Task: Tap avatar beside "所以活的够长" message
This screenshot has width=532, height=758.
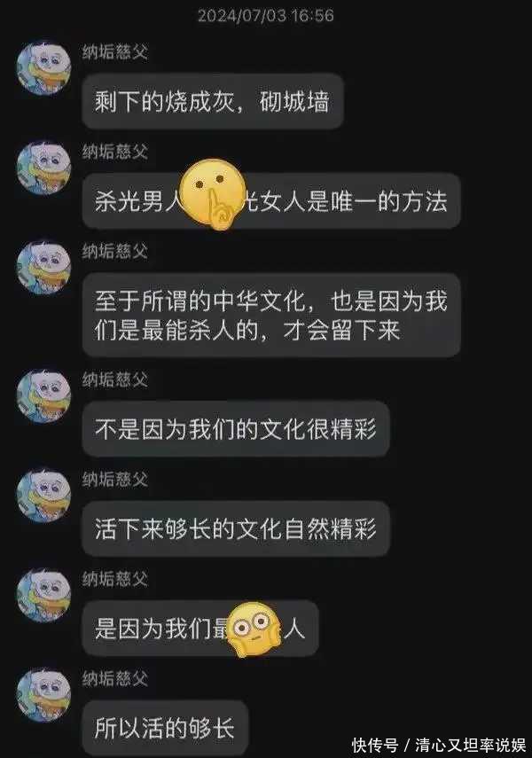Action: (x=44, y=695)
